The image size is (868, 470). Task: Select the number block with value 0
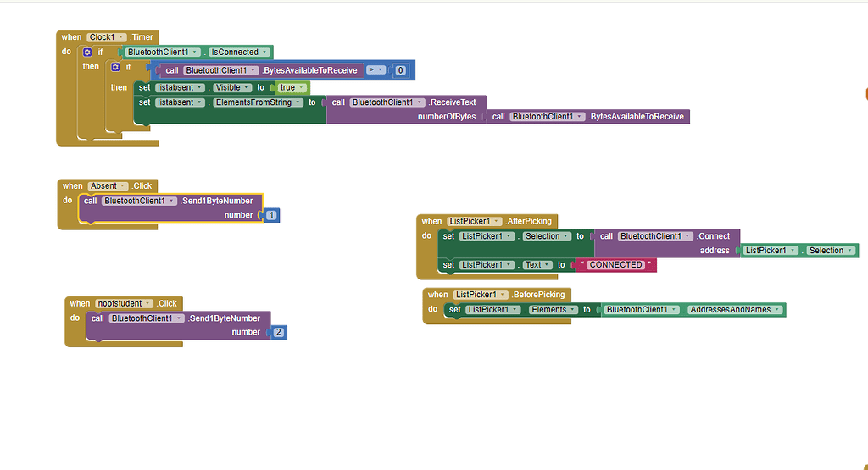pyautogui.click(x=401, y=70)
